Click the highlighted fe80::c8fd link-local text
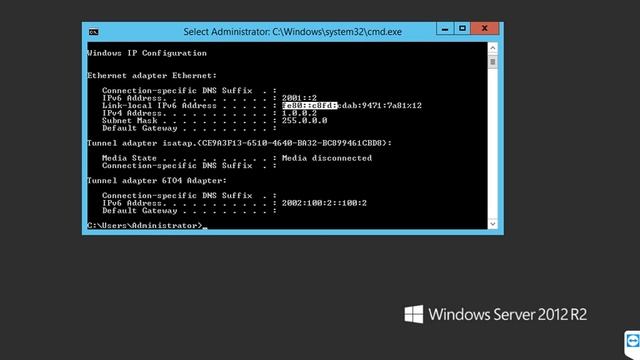Screen dimensions: 640x360 coord(310,105)
